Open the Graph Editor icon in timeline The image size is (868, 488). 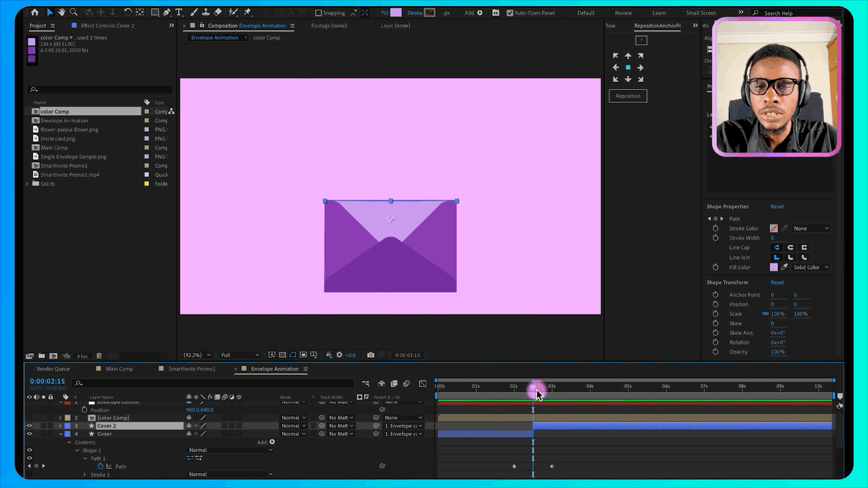(422, 384)
